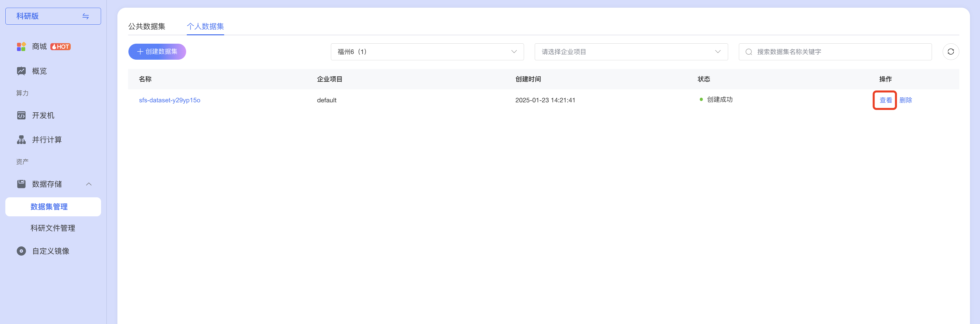Click the 资产 section label

[22, 162]
